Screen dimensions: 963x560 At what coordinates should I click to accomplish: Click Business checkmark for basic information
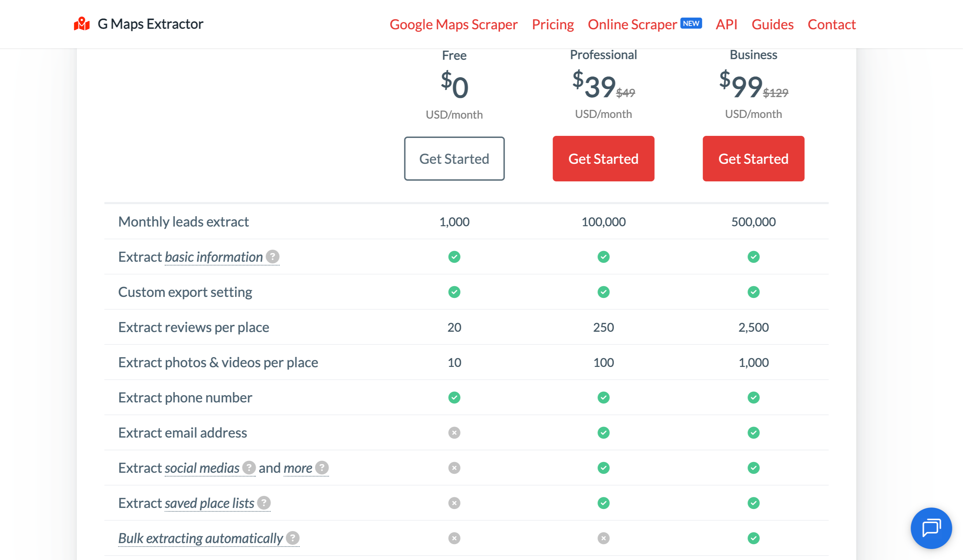click(x=754, y=257)
